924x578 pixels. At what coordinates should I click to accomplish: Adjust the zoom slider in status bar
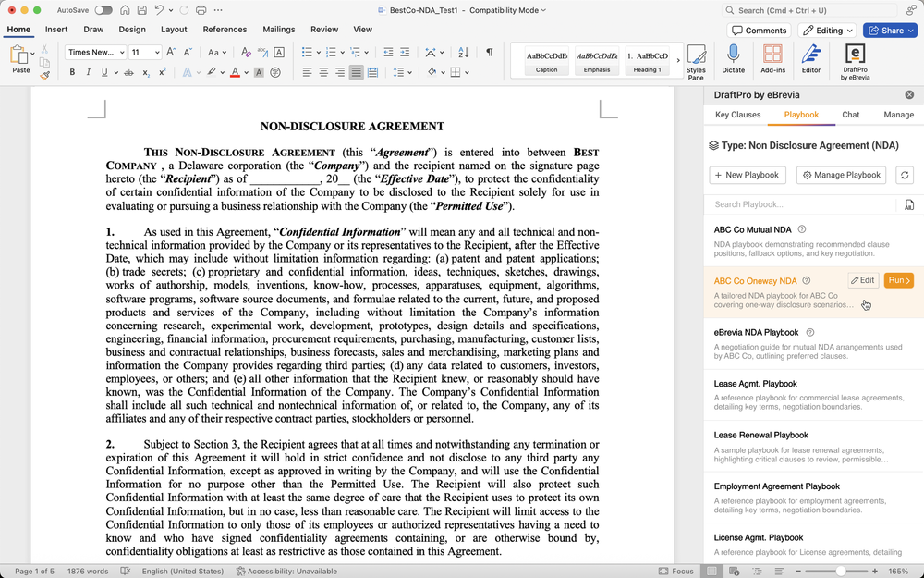[841, 571]
